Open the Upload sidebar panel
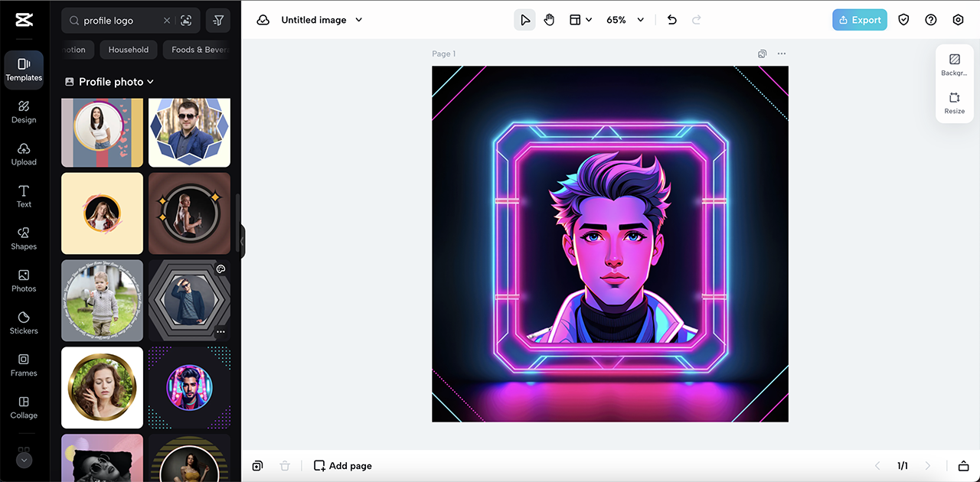The width and height of the screenshot is (980, 482). (x=24, y=154)
